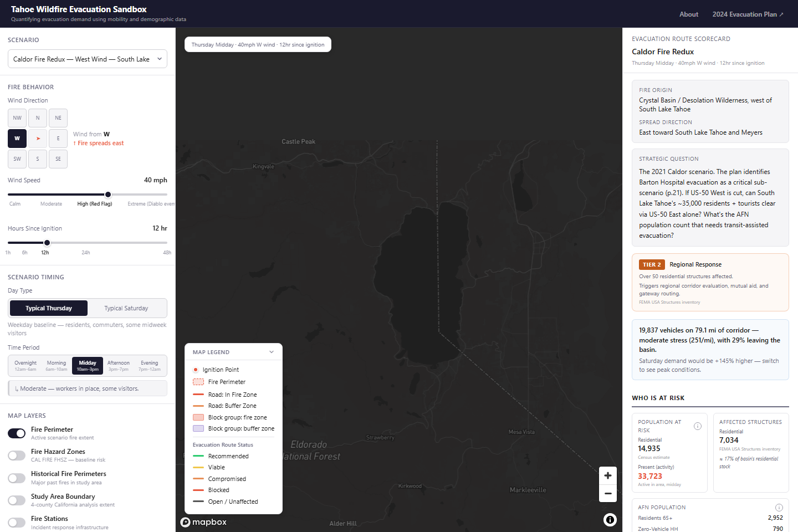This screenshot has width=798, height=532.
Task: Open info for AFN Population
Action: [779, 508]
